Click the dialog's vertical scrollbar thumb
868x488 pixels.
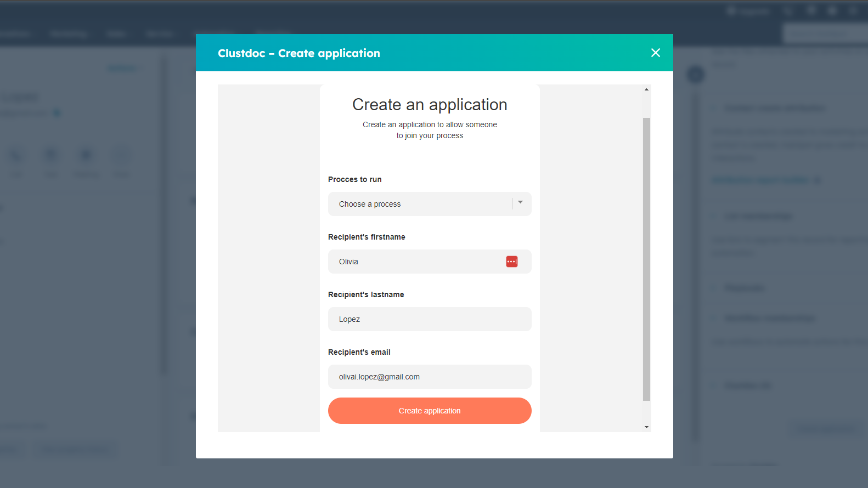click(646, 259)
